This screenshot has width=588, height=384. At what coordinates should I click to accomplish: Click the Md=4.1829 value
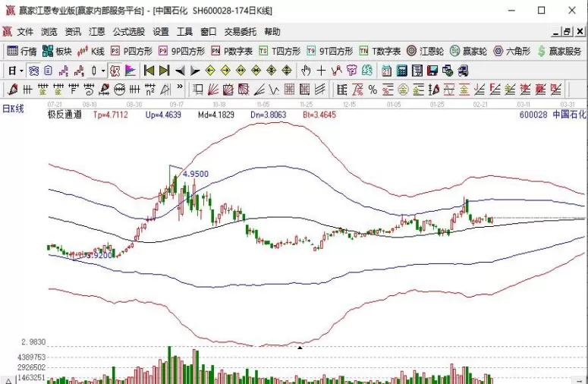216,115
